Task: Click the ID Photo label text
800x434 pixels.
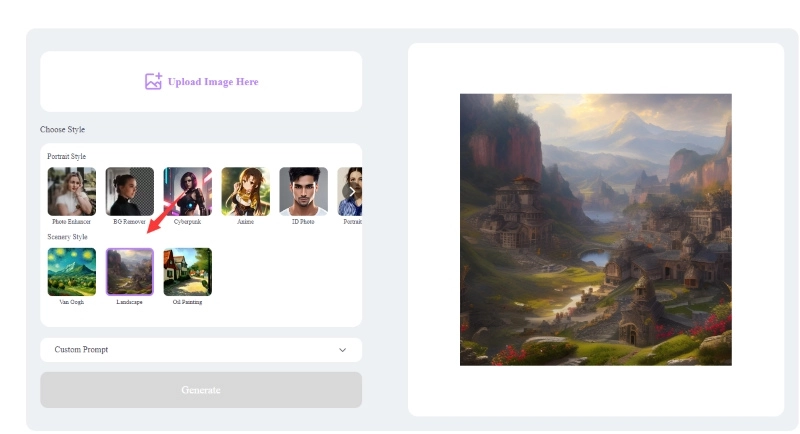Action: click(x=303, y=222)
